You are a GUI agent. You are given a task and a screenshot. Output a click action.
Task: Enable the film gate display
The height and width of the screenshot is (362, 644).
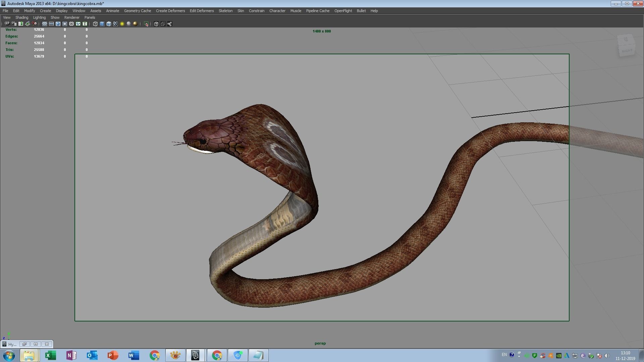51,24
